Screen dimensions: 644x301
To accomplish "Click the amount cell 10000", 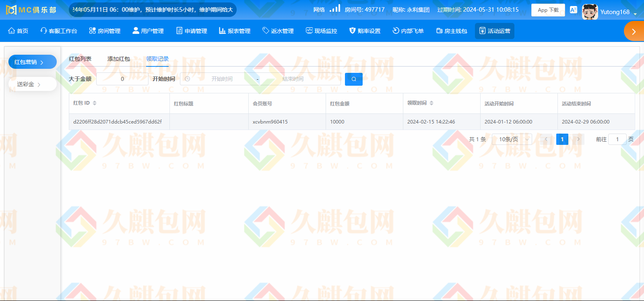I will coord(337,122).
